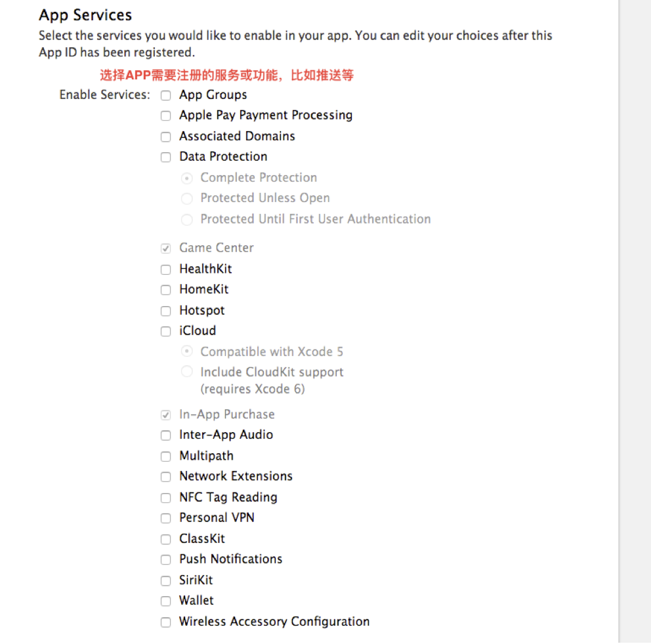Image resolution: width=651 pixels, height=644 pixels.
Task: Enable Network Extensions checkbox
Action: [x=165, y=477]
